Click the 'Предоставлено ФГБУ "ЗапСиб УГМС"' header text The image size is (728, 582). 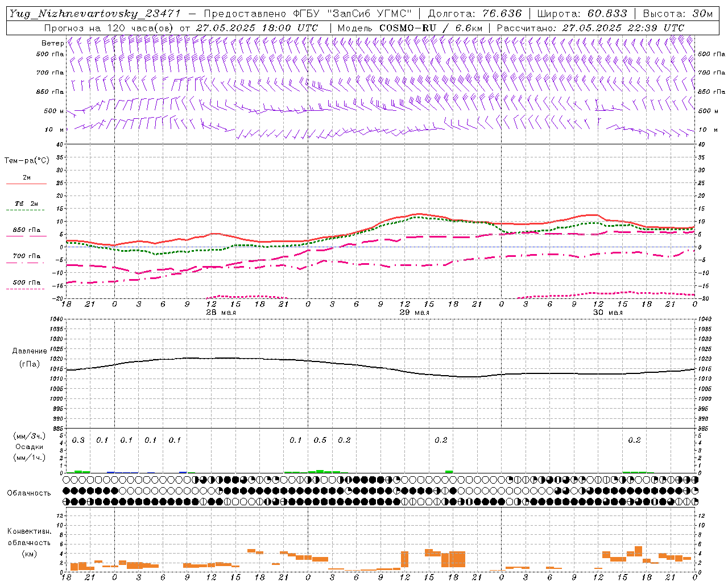[x=308, y=14]
